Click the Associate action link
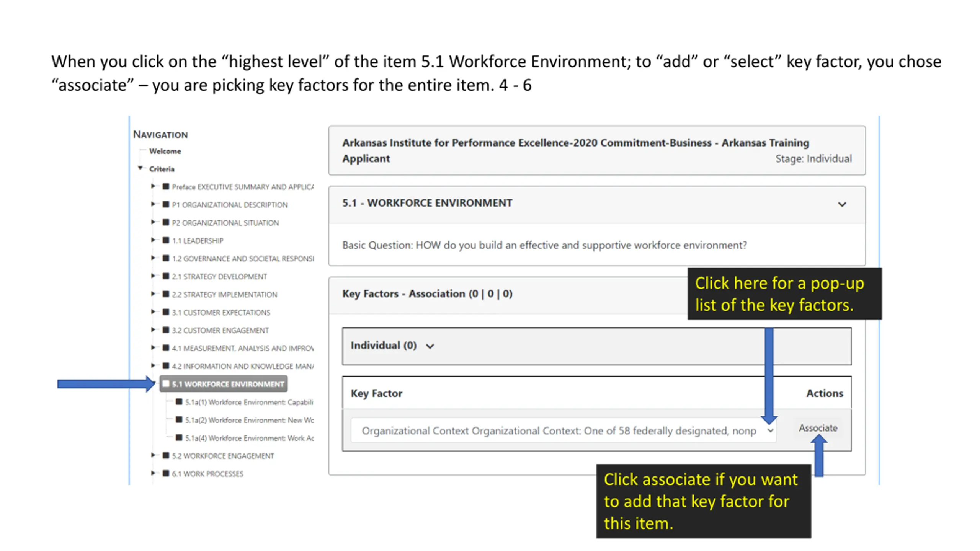Screen dimensions: 980x551 pyautogui.click(x=818, y=428)
